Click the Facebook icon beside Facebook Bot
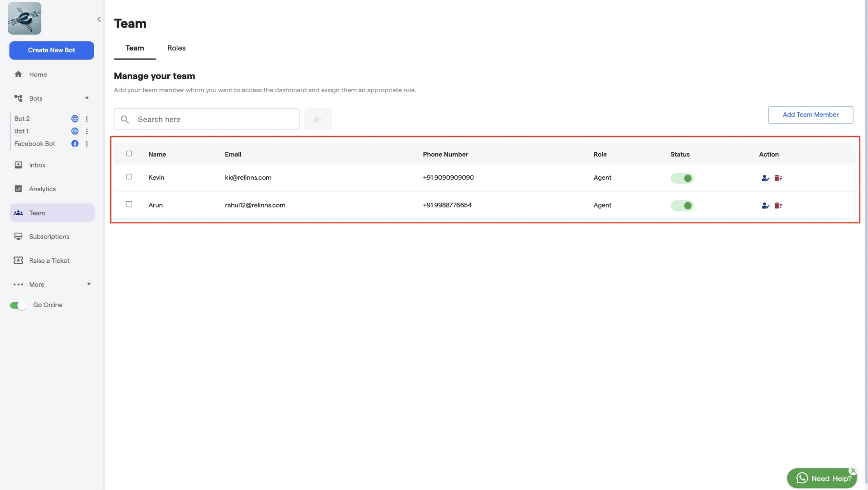 pos(75,144)
